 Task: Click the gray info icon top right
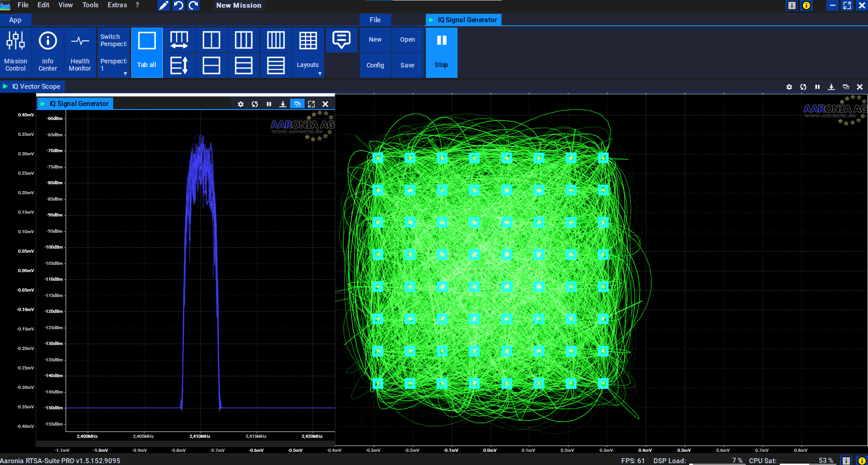point(792,5)
